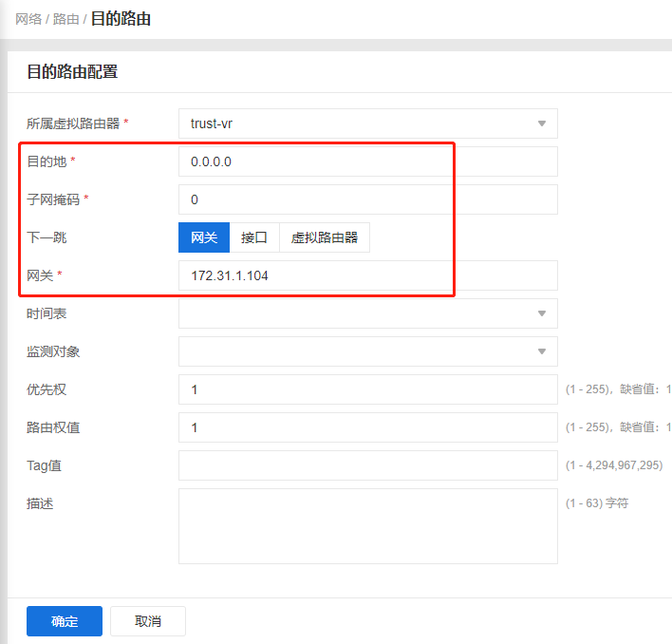Go to 路由 in the breadcrumb
This screenshot has height=644, width=672.
[x=66, y=19]
